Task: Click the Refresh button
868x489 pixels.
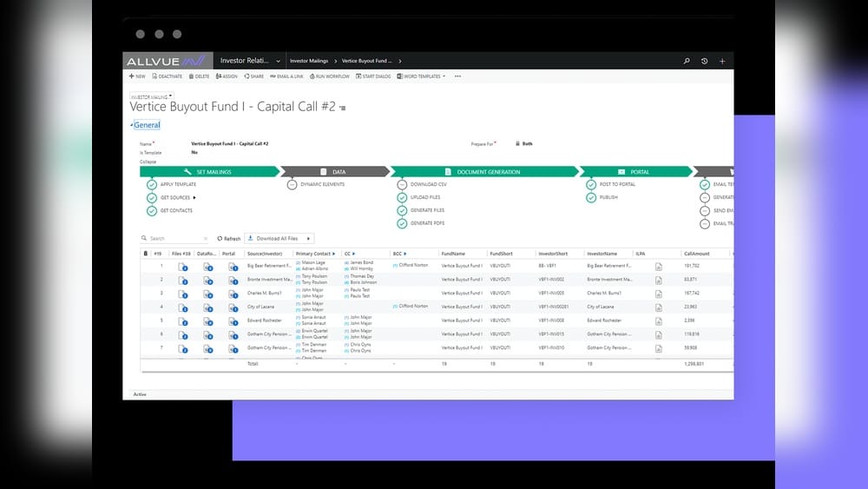Action: point(228,239)
